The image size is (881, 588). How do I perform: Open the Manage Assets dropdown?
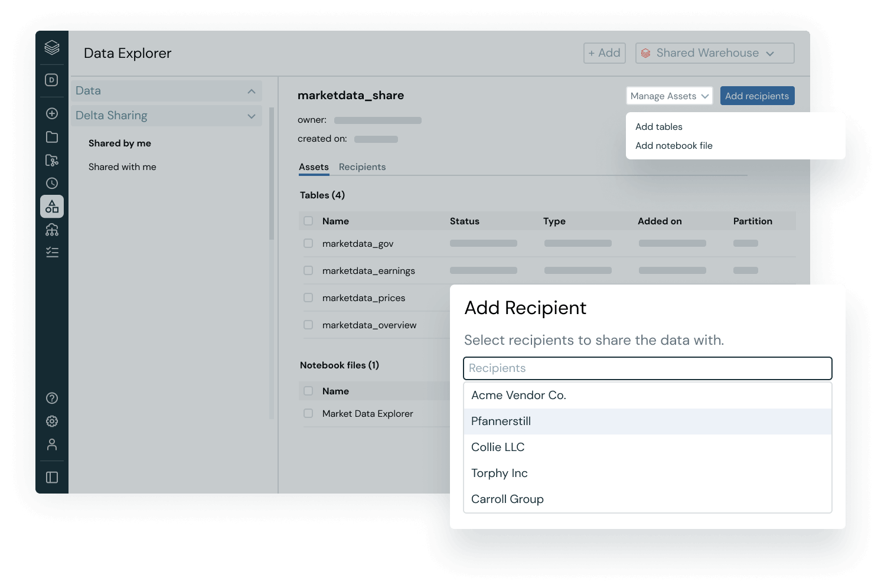668,96
